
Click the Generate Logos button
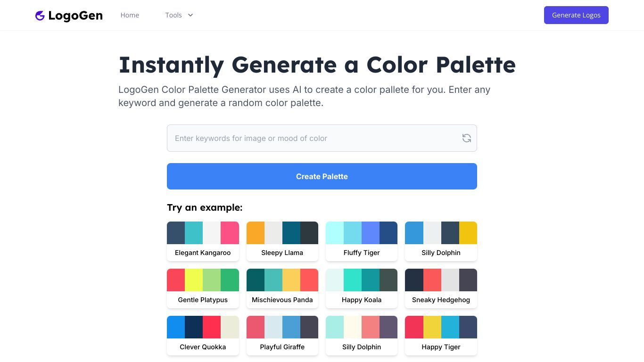click(x=576, y=15)
